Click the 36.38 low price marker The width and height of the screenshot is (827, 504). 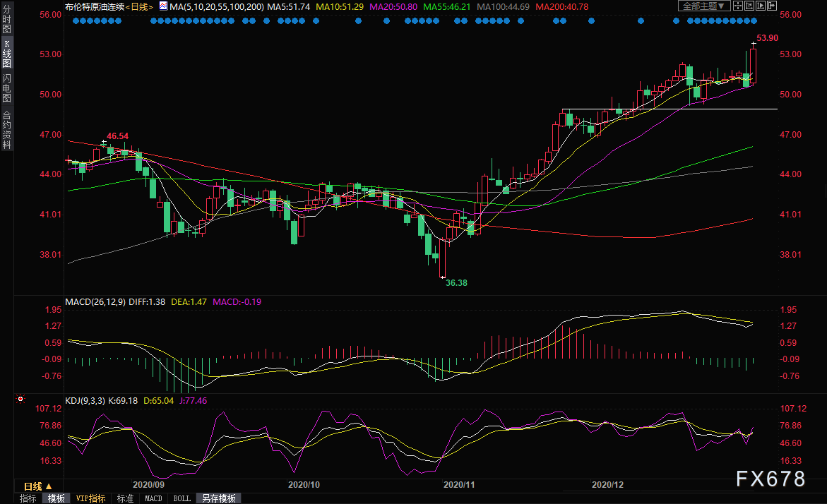(x=456, y=282)
